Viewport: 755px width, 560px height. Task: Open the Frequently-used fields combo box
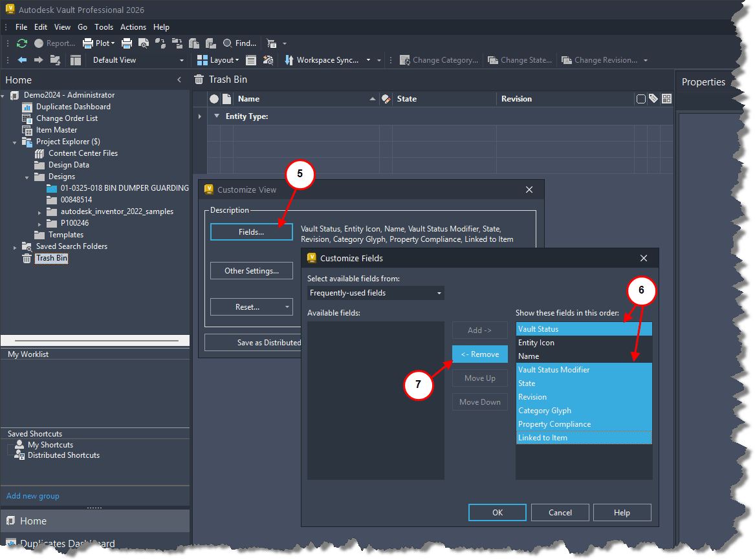[376, 293]
